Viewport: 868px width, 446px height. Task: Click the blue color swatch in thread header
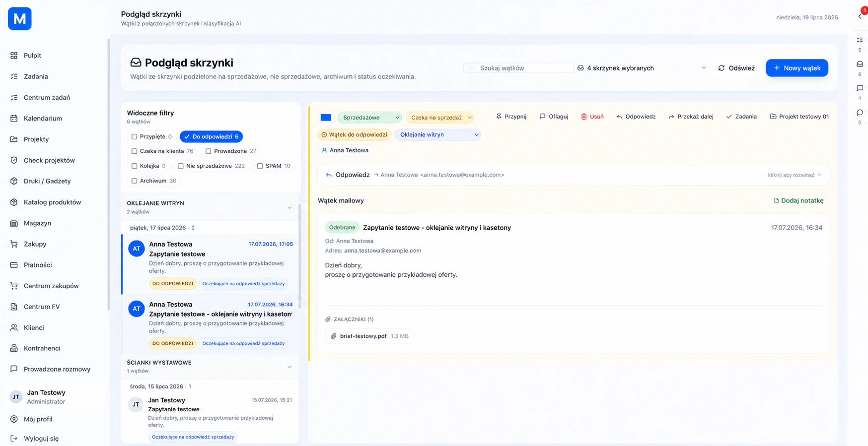[x=326, y=118]
